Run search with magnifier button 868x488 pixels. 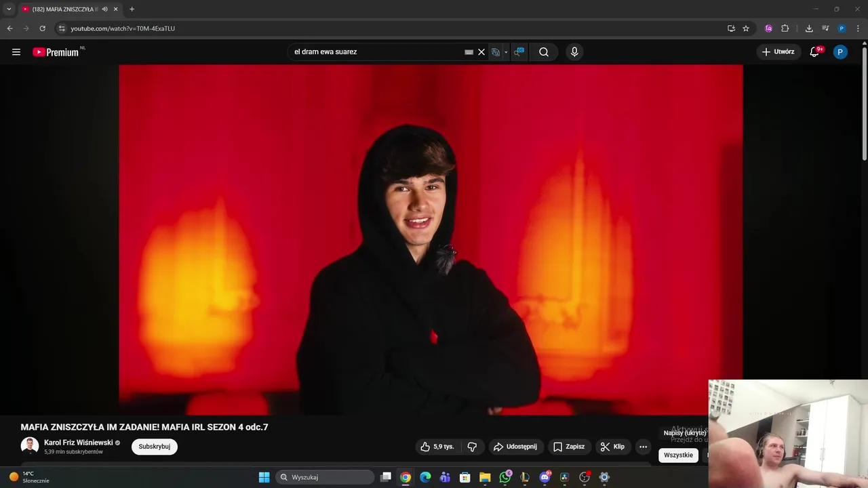(544, 52)
